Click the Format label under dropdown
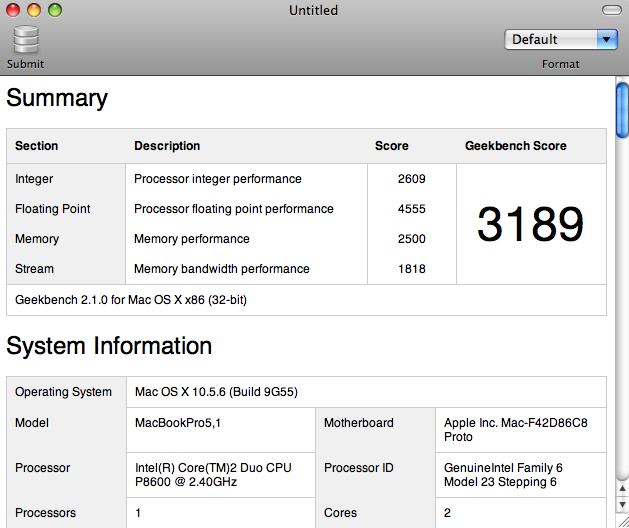The width and height of the screenshot is (629, 528). (560, 64)
